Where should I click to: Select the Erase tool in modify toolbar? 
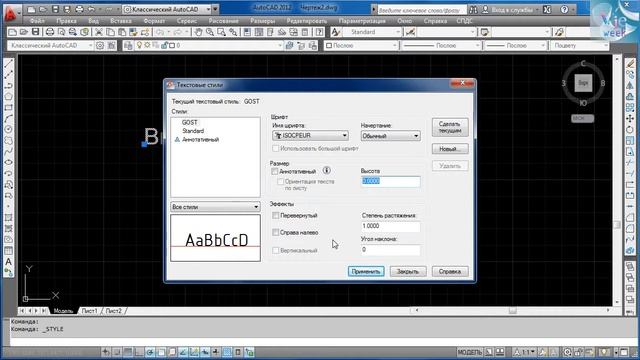(631, 64)
